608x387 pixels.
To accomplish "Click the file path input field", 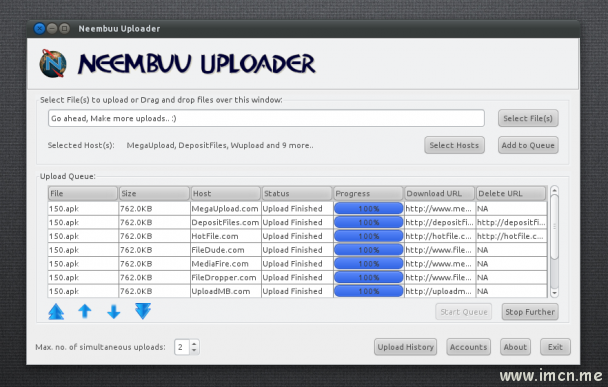I will click(266, 118).
